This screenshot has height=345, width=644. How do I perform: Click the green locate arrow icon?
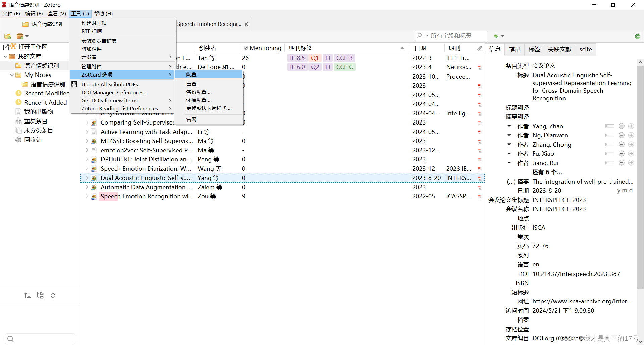coord(496,36)
